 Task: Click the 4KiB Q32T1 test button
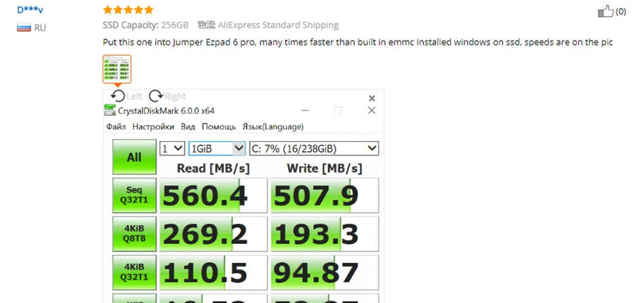[134, 272]
